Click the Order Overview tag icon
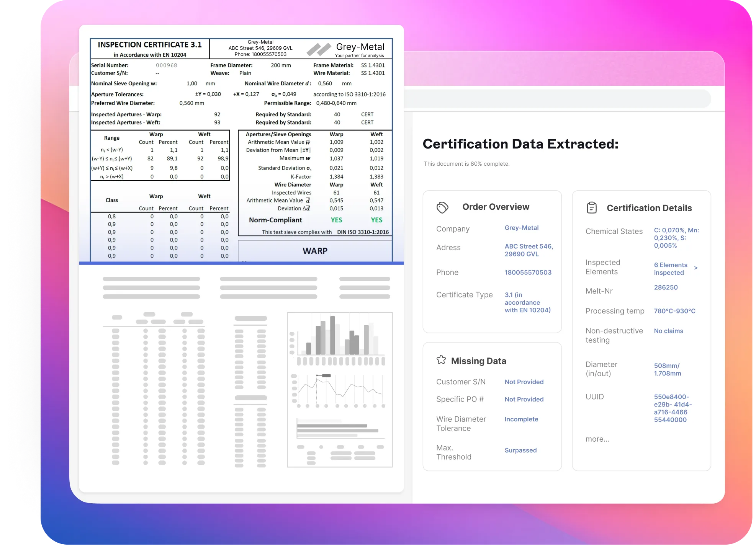Screen dimensions: 756x545 (442, 207)
